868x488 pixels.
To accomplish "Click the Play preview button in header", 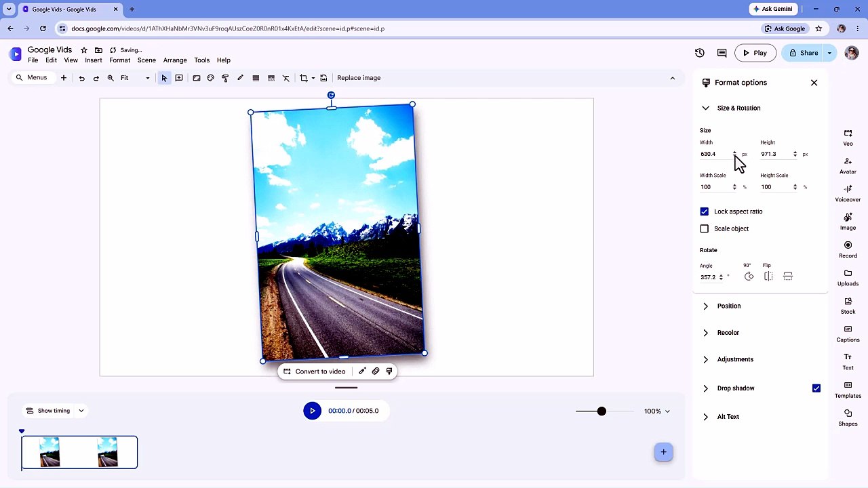I will [x=755, y=53].
